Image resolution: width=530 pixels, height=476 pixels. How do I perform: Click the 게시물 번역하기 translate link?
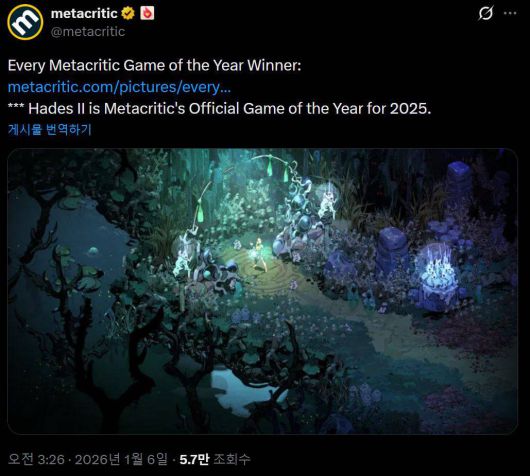click(x=50, y=129)
